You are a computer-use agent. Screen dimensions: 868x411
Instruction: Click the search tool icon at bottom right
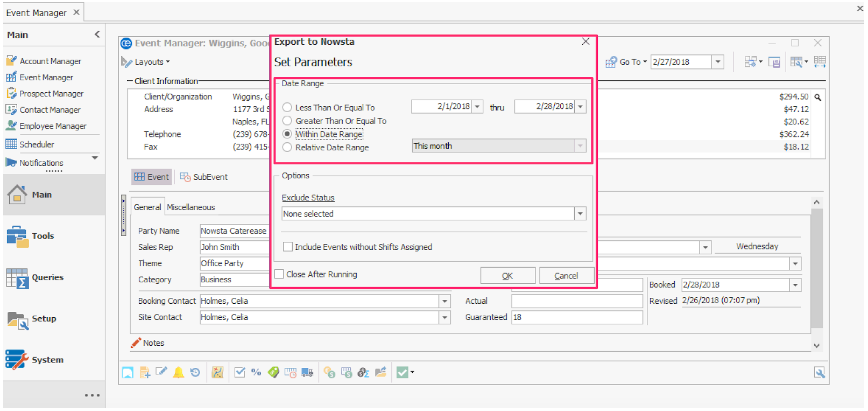pyautogui.click(x=820, y=373)
